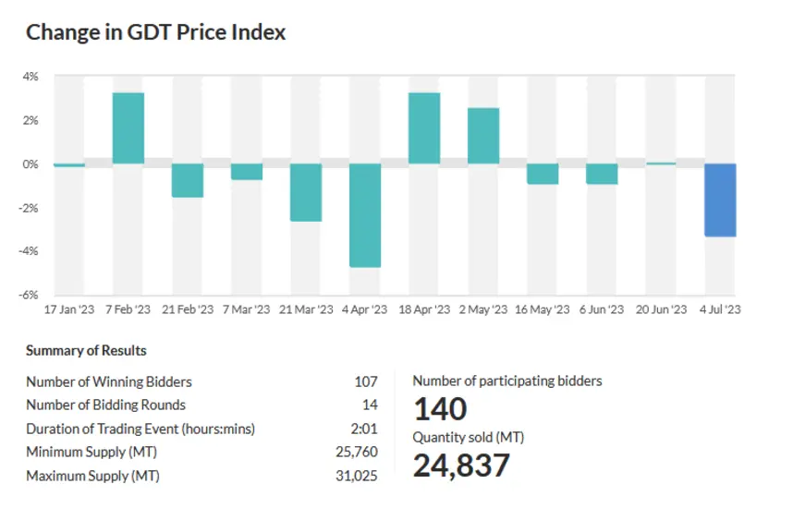793x532 pixels.
Task: Click the 4 Jul '23 date label
Action: 720,309
